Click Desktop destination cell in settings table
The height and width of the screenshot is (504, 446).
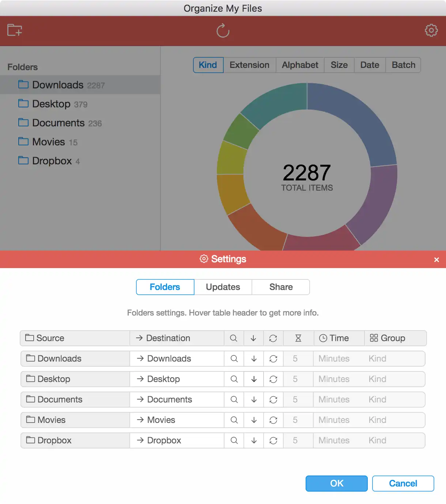(177, 379)
